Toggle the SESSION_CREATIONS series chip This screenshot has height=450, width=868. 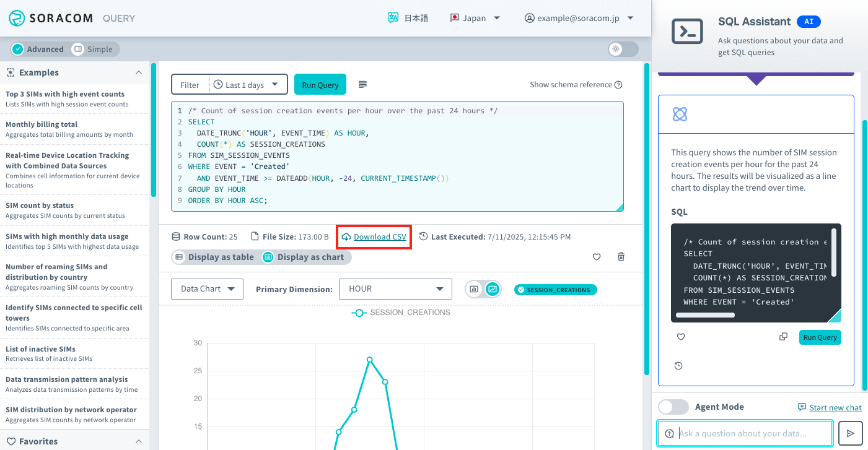coord(555,289)
